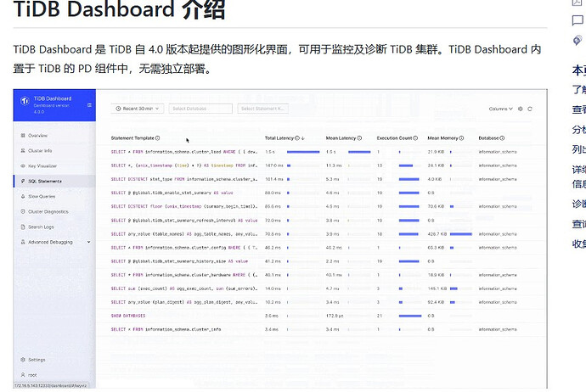Select SQL Statements in the sidebar
Image resolution: width=586 pixels, height=392 pixels.
click(x=54, y=181)
